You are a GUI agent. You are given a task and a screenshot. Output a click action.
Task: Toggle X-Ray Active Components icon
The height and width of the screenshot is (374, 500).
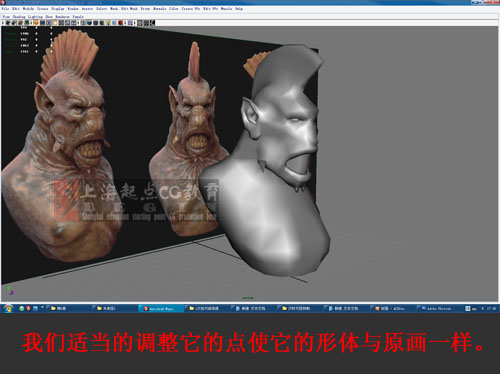146,23
